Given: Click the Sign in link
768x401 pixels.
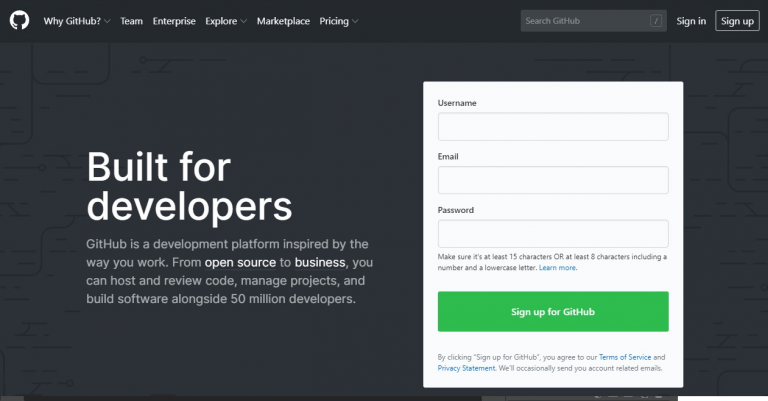Looking at the screenshot, I should [x=691, y=21].
